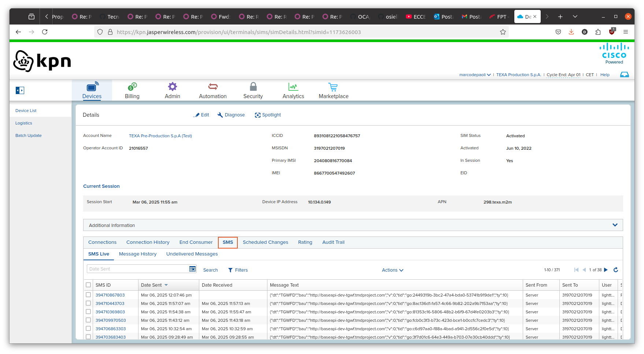The width and height of the screenshot is (644, 354).
Task: Click the Message Text column header
Action: point(284,285)
